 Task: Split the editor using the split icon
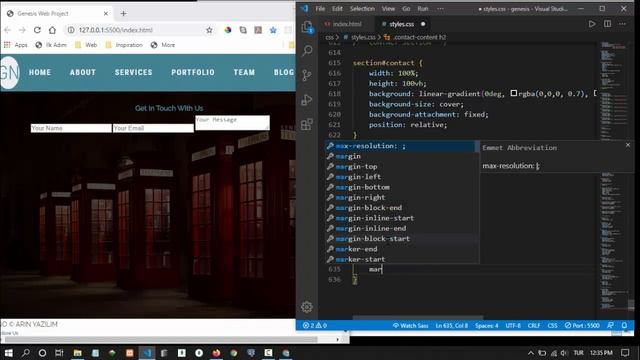click(607, 24)
